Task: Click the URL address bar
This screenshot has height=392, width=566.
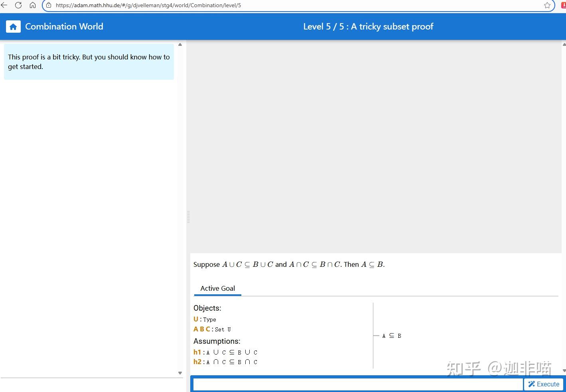Action: point(160,5)
